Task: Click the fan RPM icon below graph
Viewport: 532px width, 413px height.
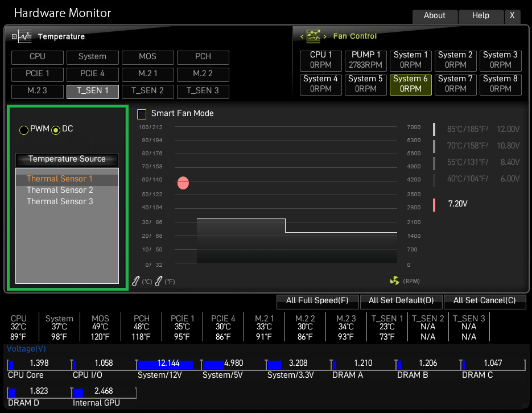Action: click(x=394, y=280)
